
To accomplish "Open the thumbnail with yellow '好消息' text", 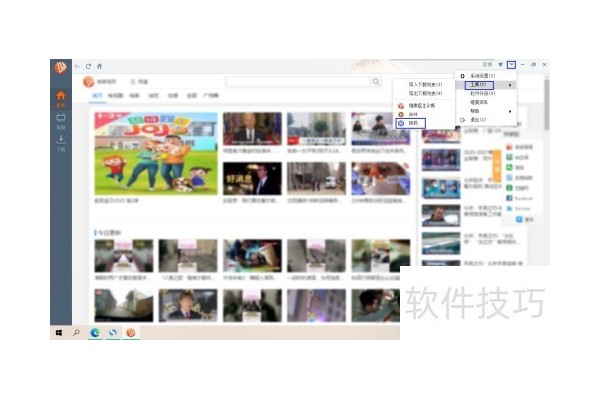I will click(252, 178).
